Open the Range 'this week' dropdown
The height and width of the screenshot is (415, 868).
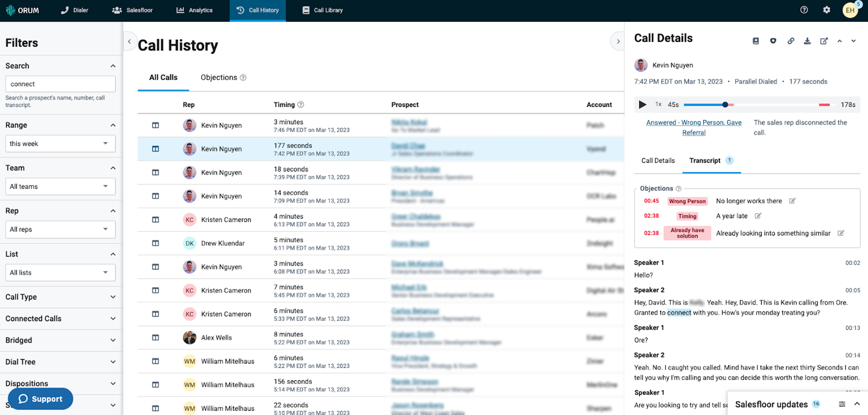60,144
